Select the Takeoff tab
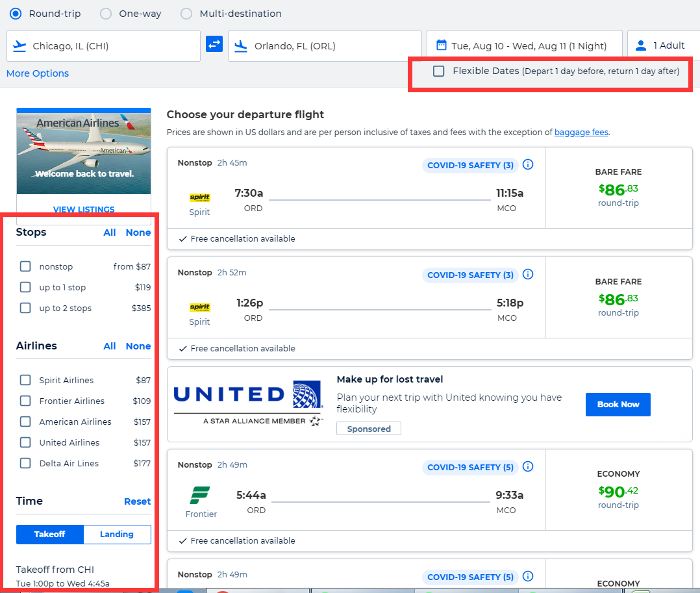Viewport: 700px width, 593px height. tap(49, 534)
